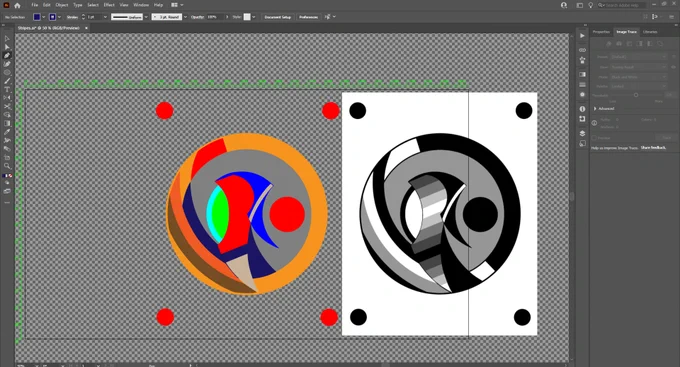Open the File menu
Screen dimensions: 680x367
coord(34,5)
